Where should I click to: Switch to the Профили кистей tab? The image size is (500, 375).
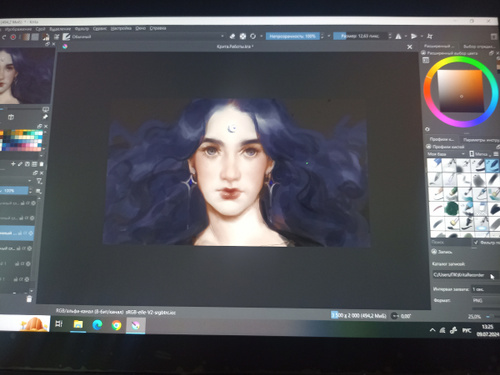click(441, 139)
